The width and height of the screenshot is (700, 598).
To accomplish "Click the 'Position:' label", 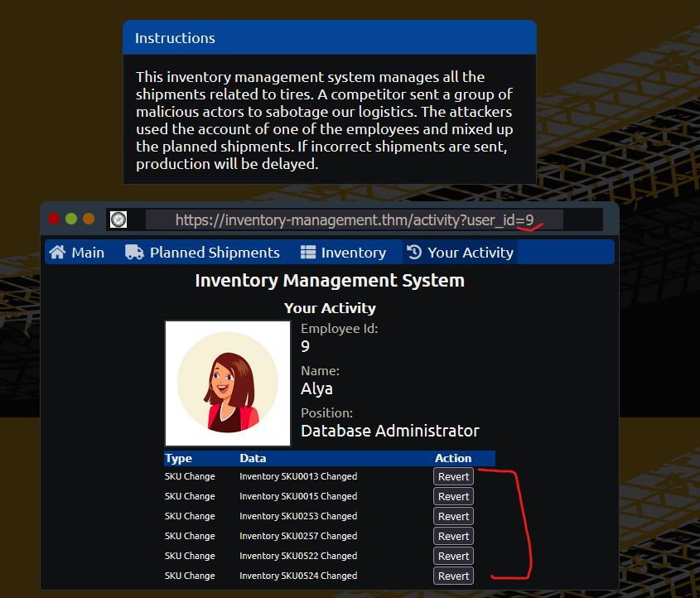I will tap(326, 412).
